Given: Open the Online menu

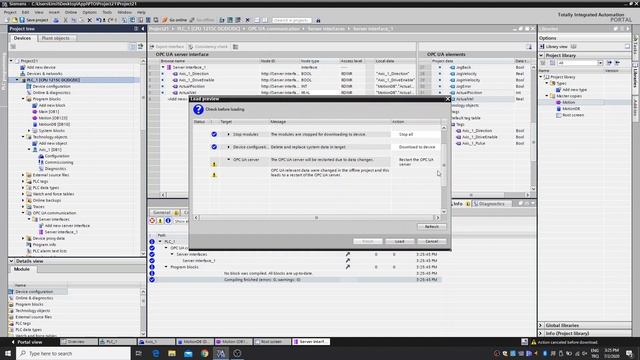Looking at the screenshot, I should [x=71, y=13].
